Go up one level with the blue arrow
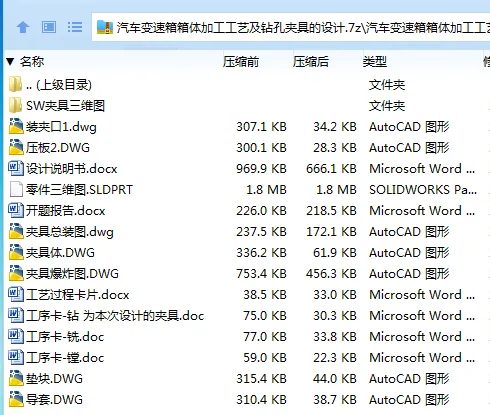This screenshot has width=490, height=415. (x=23, y=27)
